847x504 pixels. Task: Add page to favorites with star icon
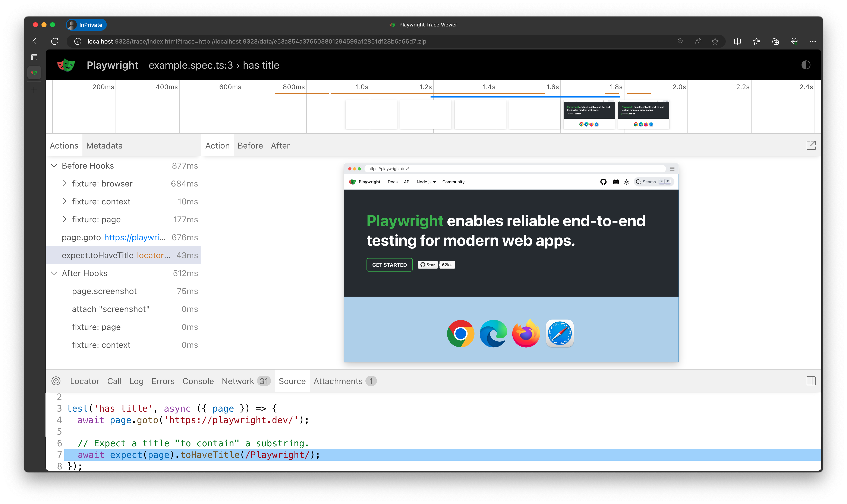(715, 41)
